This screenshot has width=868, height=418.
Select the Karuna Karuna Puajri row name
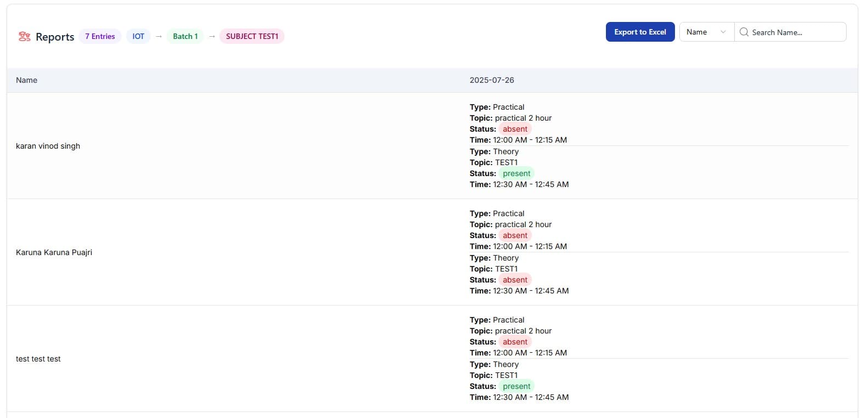point(54,252)
